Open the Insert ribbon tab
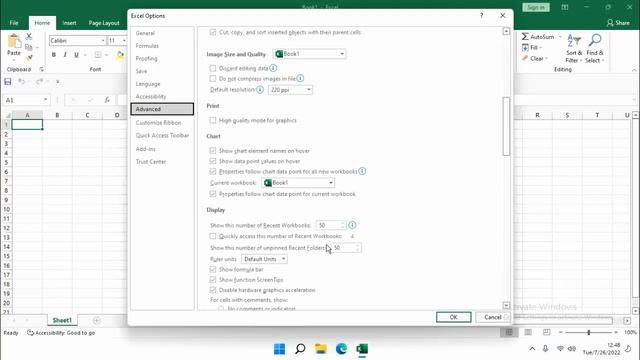 click(69, 23)
